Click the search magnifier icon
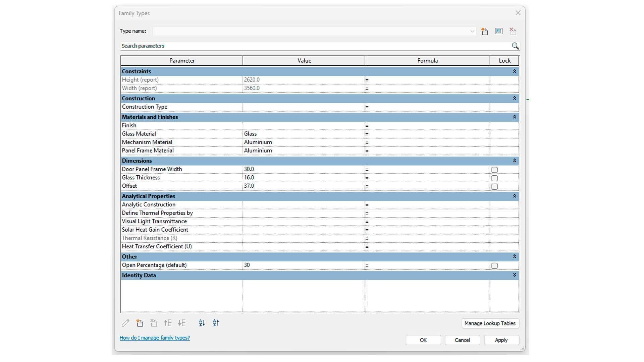 click(x=515, y=46)
